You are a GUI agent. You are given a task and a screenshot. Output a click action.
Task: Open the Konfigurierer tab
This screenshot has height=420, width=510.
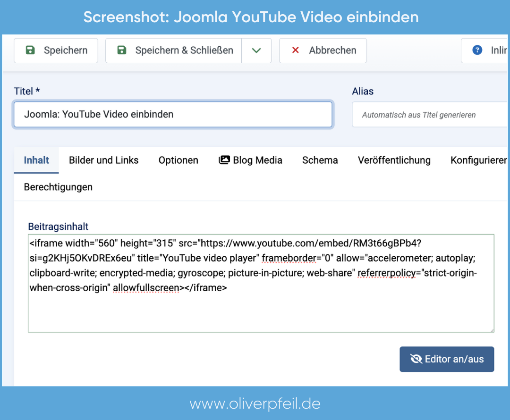click(x=478, y=160)
